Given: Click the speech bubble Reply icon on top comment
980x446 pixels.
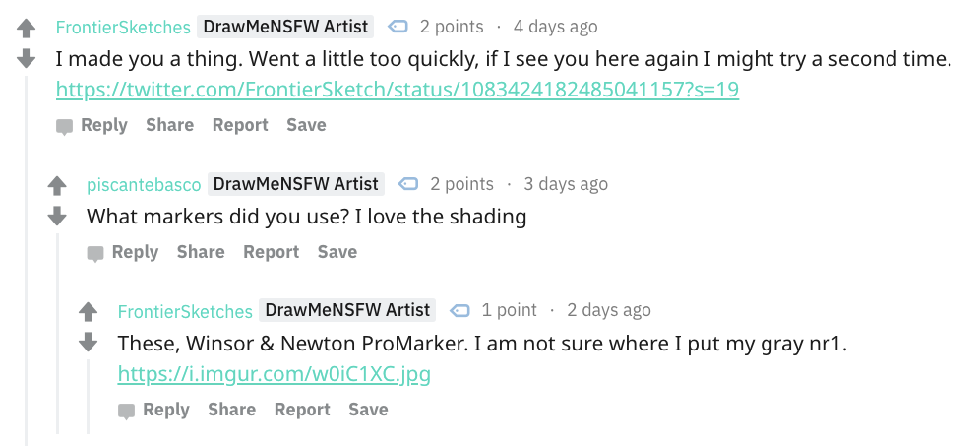Looking at the screenshot, I should point(64,127).
